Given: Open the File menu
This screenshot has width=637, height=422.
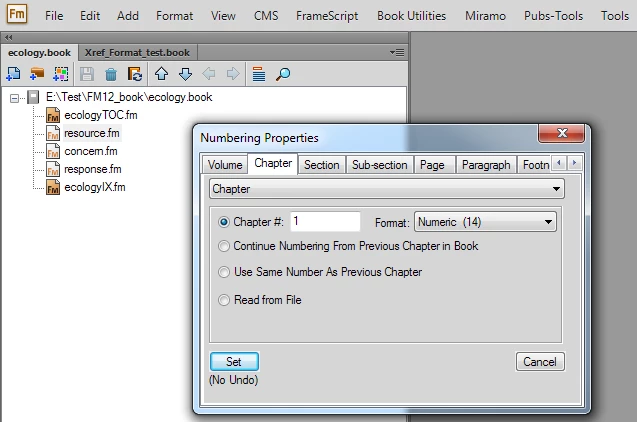Looking at the screenshot, I should pos(54,16).
